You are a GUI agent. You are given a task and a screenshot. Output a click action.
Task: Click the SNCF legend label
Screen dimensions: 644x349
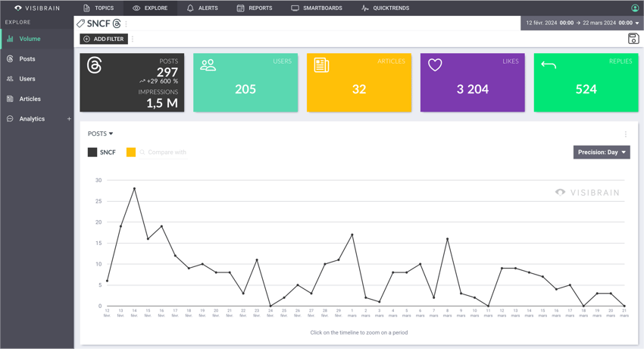(x=108, y=152)
